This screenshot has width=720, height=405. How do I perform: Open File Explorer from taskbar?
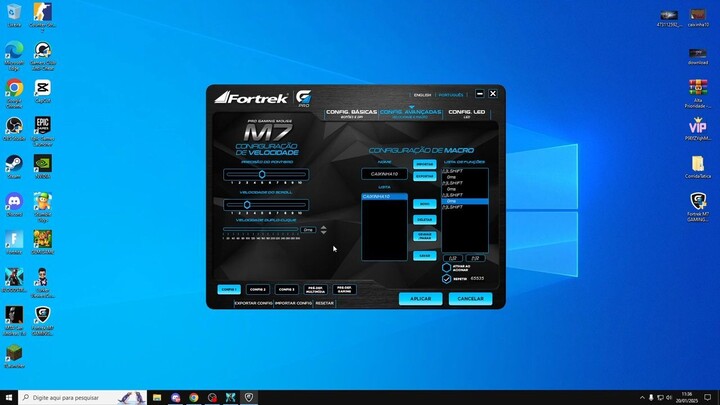(157, 398)
